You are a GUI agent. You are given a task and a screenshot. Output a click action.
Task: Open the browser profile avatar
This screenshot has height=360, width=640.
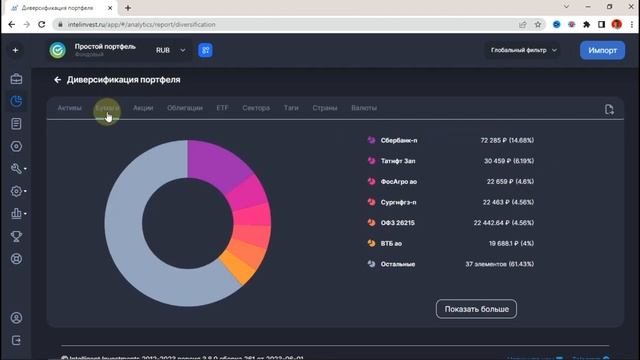pos(617,24)
